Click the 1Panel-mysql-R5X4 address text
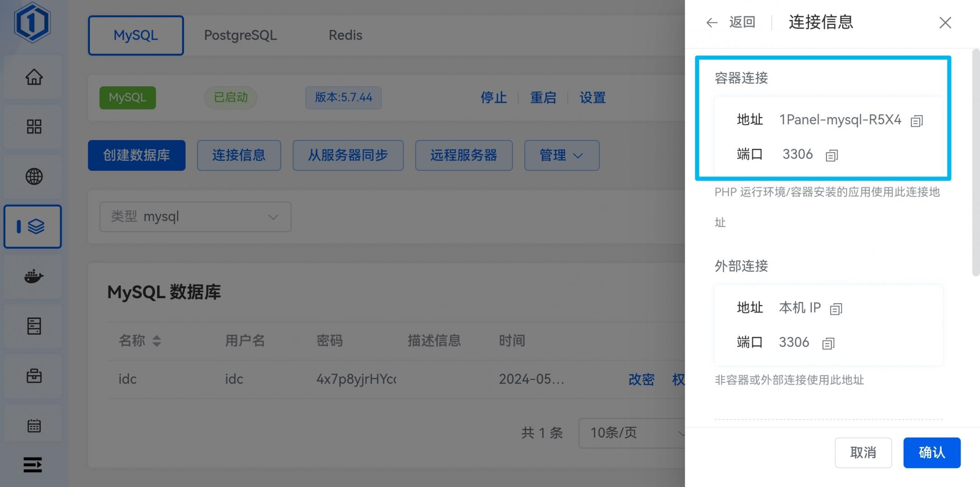This screenshot has height=487, width=980. pos(840,120)
